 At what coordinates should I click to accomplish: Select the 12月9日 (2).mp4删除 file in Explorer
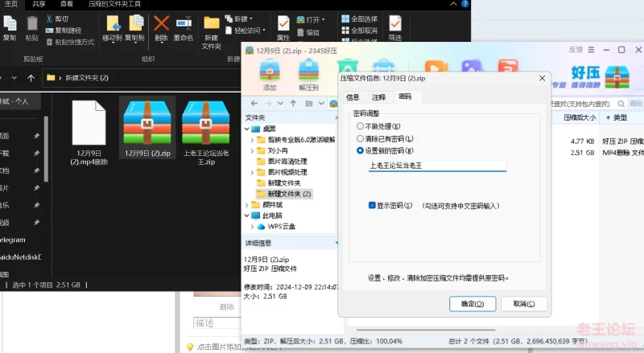[89, 133]
